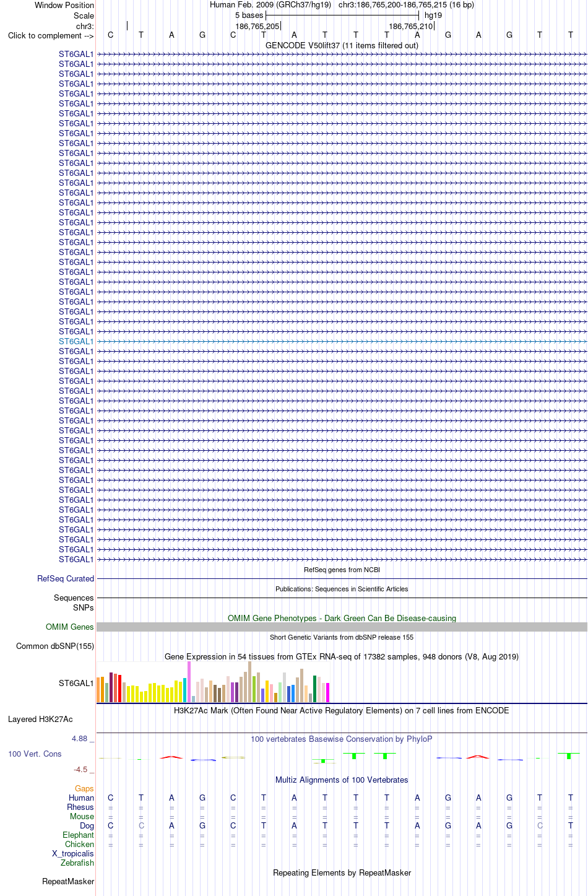This screenshot has width=588, height=896.
Task: Select the Chicken alignment row label
Action: point(79,844)
